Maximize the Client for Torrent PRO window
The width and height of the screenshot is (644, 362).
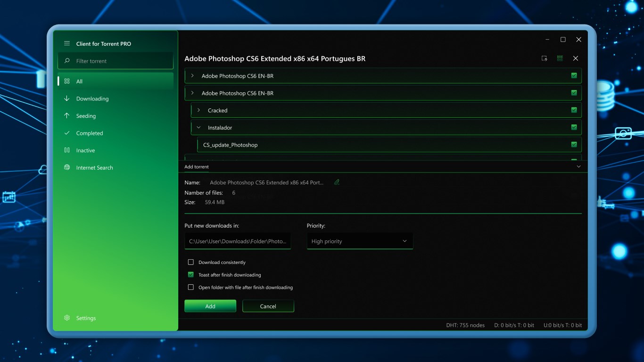[x=563, y=40]
